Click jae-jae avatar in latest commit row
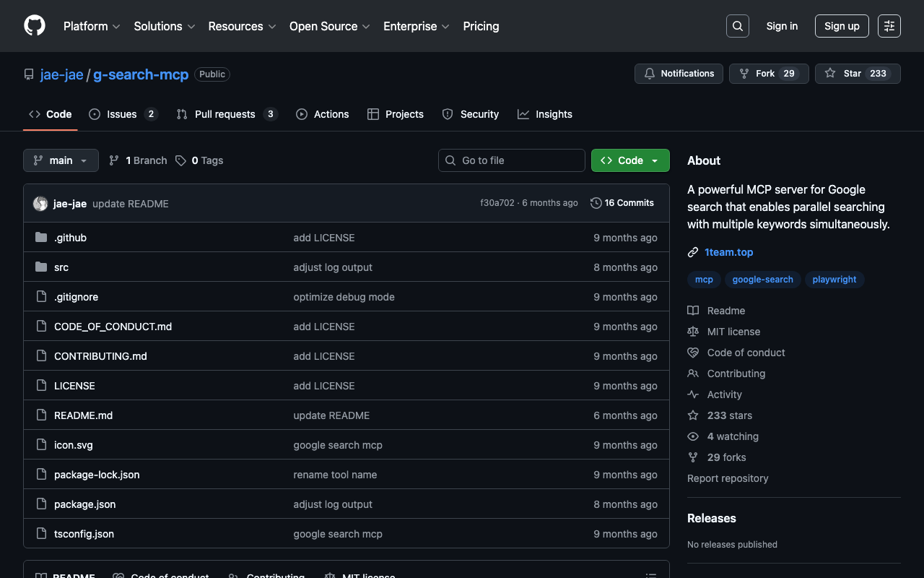This screenshot has width=924, height=578. coord(40,204)
